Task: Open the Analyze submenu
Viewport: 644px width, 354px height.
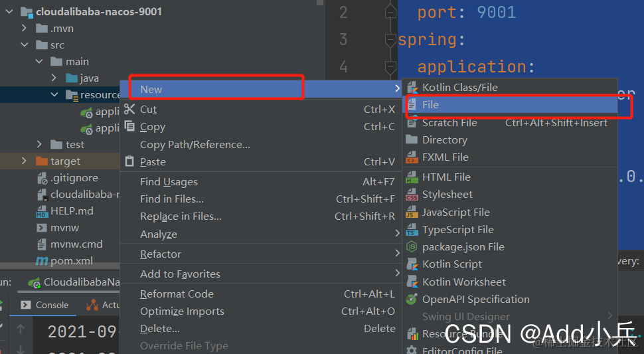Action: point(260,234)
